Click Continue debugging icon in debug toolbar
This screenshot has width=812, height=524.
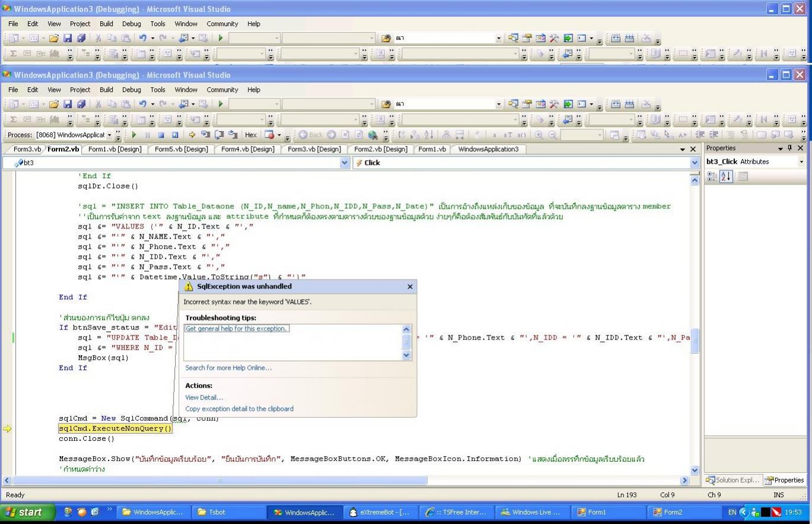[x=134, y=135]
